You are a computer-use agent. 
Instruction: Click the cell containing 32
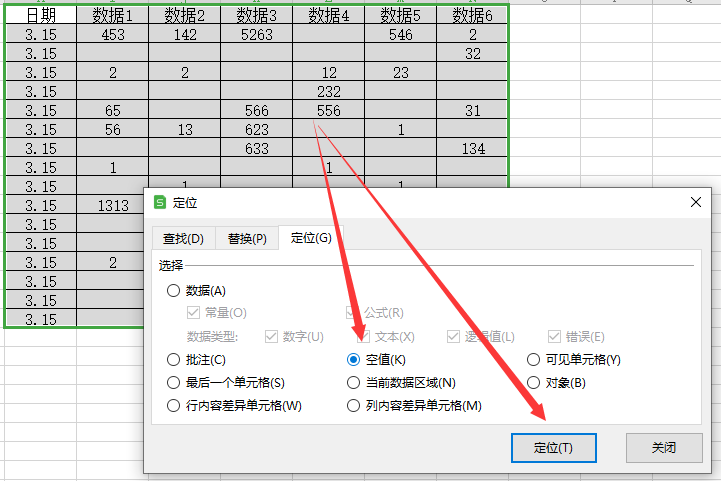tap(472, 53)
